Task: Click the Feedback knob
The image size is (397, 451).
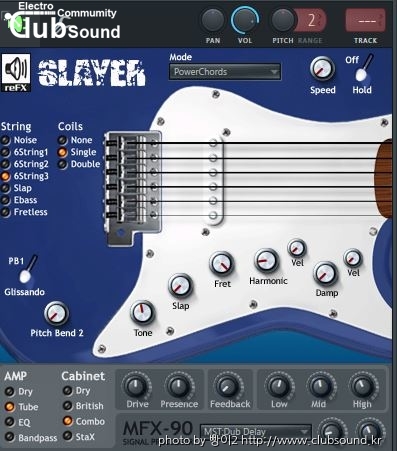Action: [x=228, y=386]
